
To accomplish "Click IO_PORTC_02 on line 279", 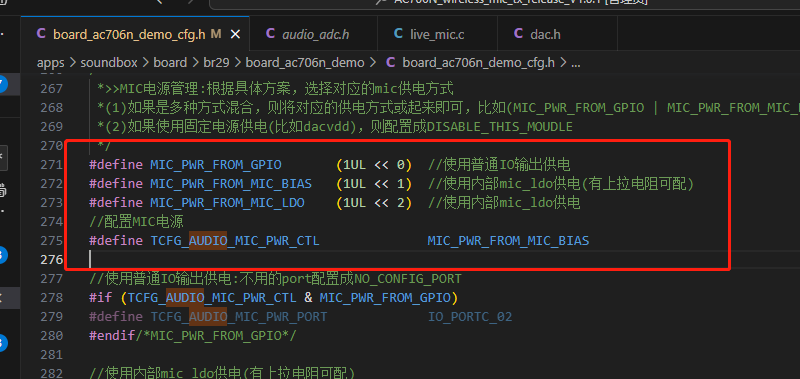I will click(x=469, y=316).
